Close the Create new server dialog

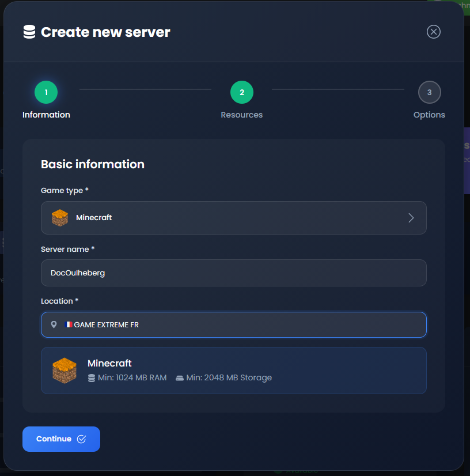(x=433, y=32)
